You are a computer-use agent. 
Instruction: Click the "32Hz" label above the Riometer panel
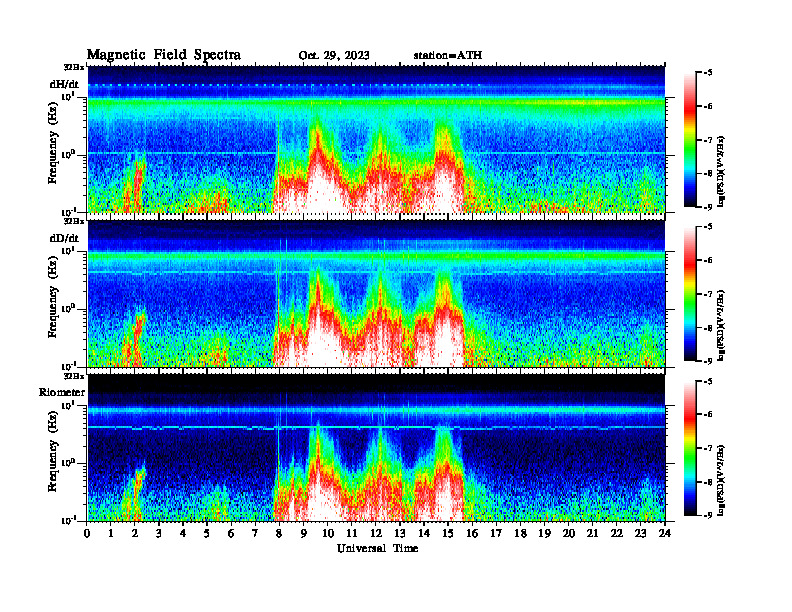(x=74, y=376)
